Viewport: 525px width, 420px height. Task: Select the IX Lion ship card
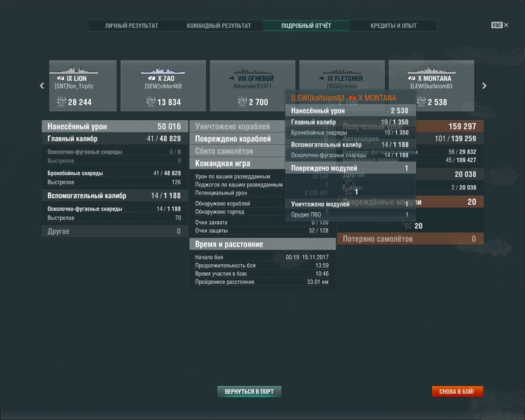(83, 85)
